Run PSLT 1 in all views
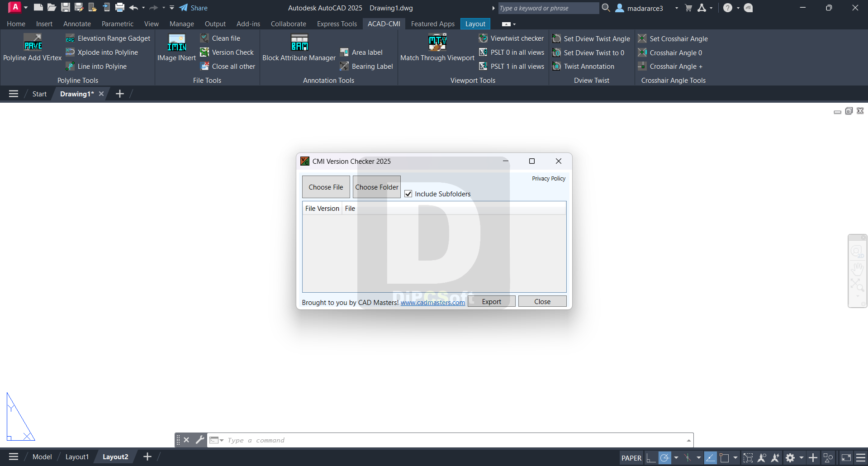The image size is (868, 466). (x=512, y=67)
